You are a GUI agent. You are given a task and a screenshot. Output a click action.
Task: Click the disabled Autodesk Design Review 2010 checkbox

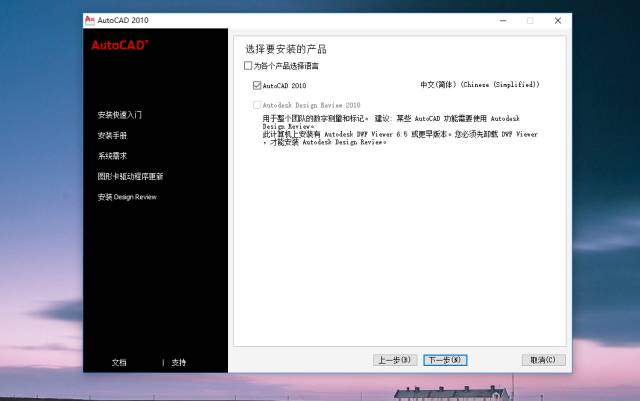pyautogui.click(x=257, y=105)
